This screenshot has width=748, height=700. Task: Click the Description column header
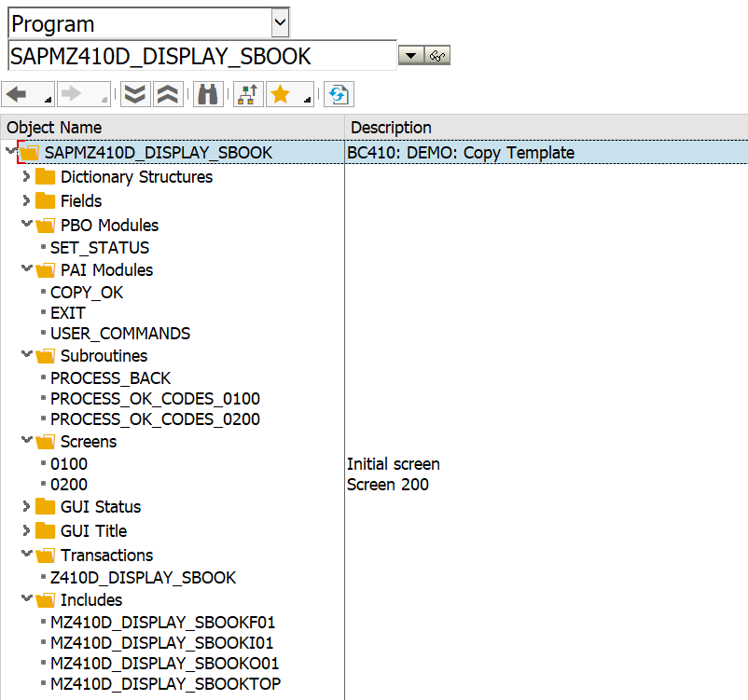[x=547, y=128]
